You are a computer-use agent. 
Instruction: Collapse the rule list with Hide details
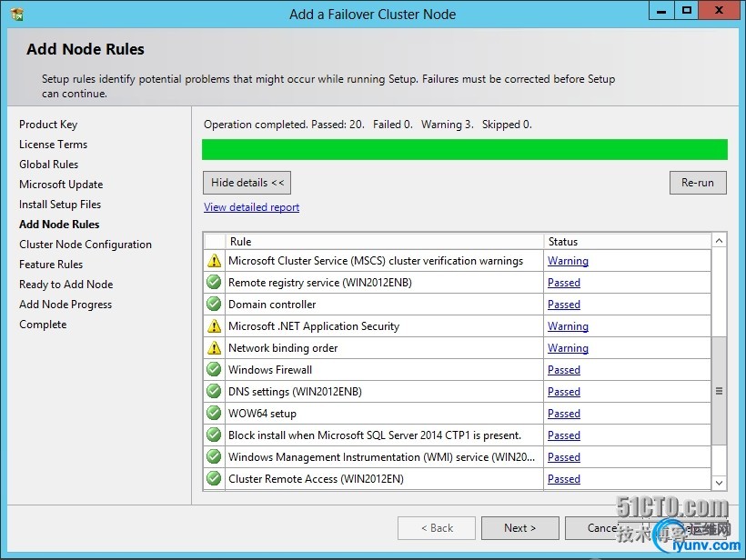pos(247,183)
